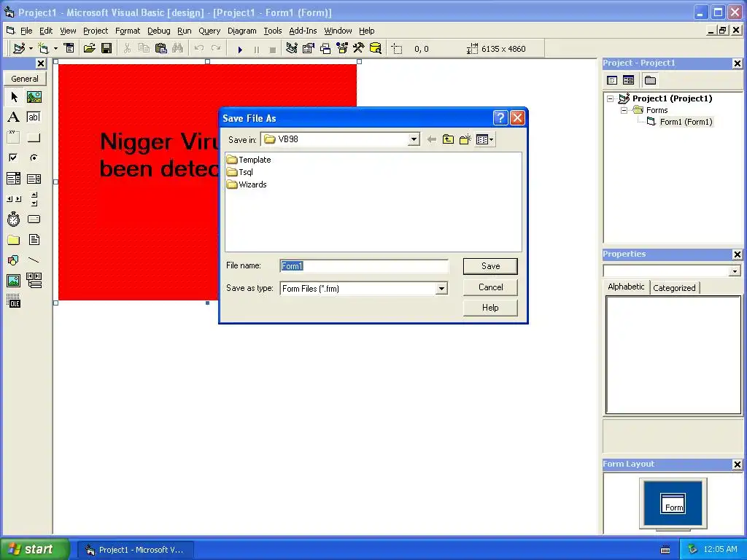Screen dimensions: 747x560
Task: Click the End (stop) toolbar button
Action: coord(273,49)
